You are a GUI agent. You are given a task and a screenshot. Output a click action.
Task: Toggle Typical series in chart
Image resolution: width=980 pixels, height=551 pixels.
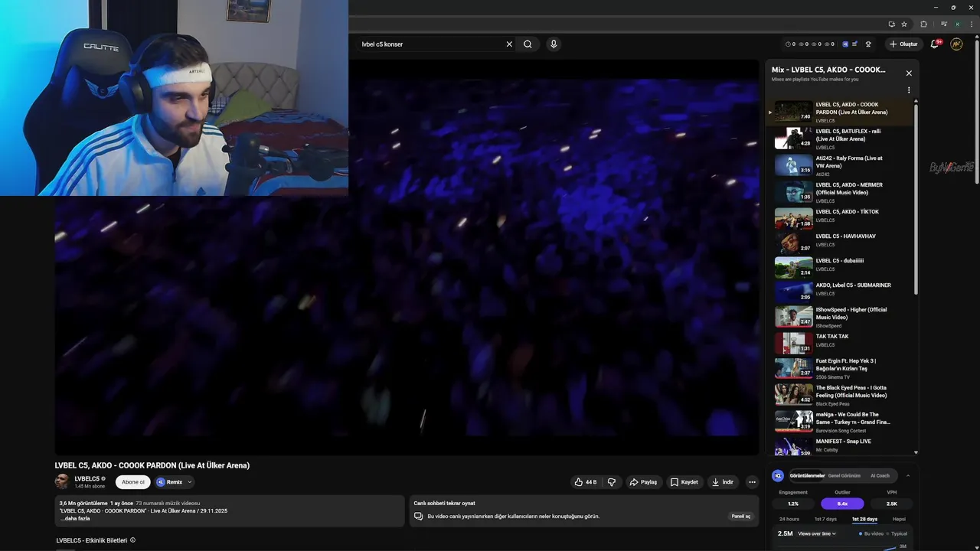pos(897,533)
